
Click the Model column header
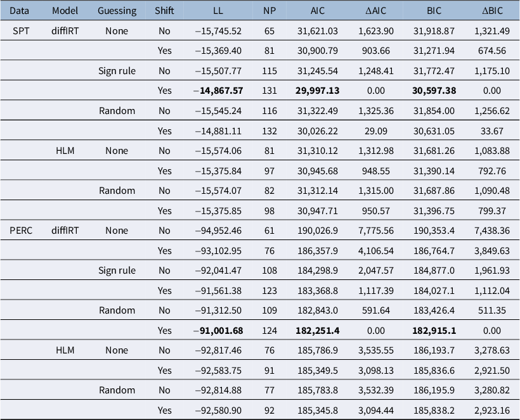(65, 11)
